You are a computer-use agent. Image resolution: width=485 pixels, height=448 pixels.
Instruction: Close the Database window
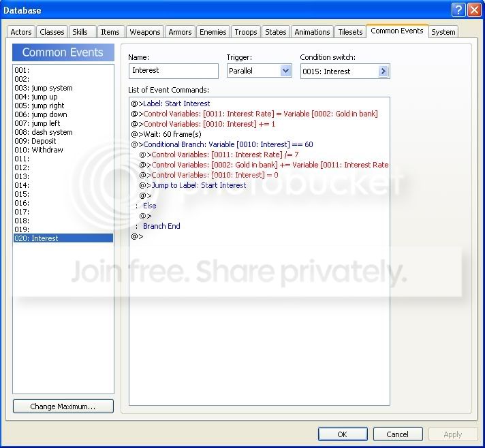[474, 10]
